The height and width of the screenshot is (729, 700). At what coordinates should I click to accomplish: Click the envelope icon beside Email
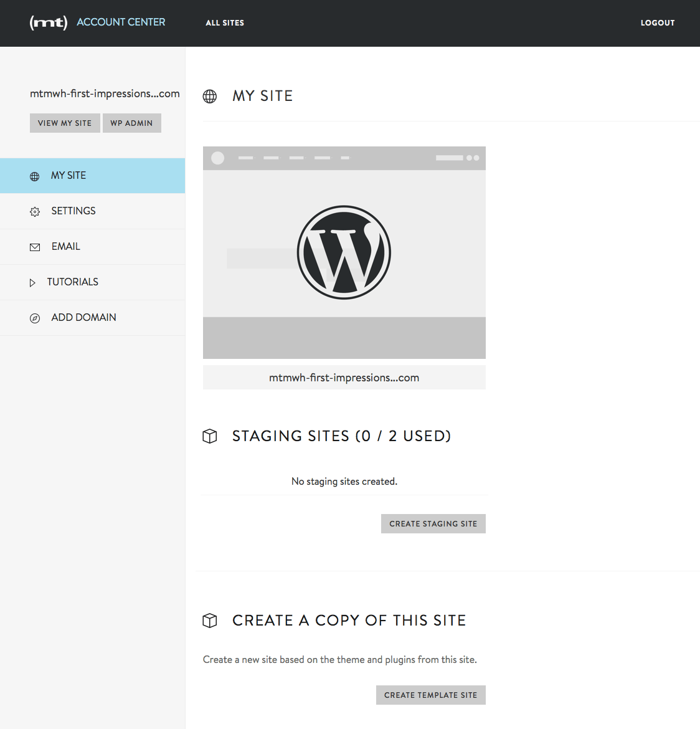tap(35, 247)
